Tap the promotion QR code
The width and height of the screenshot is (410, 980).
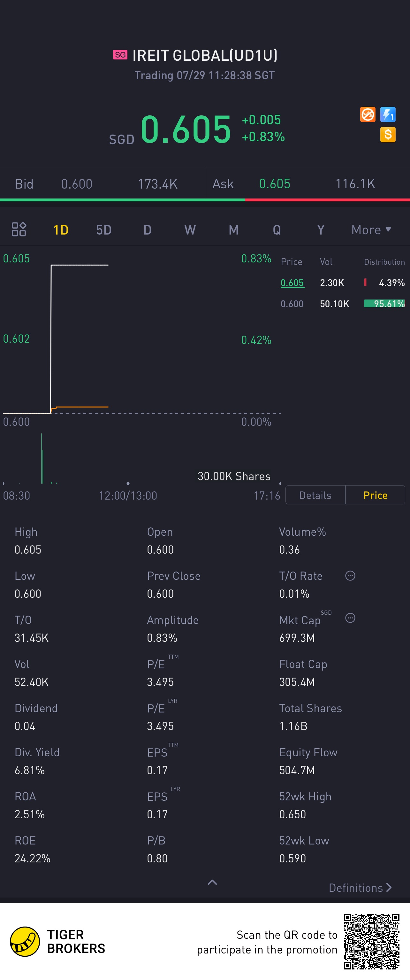(x=371, y=941)
